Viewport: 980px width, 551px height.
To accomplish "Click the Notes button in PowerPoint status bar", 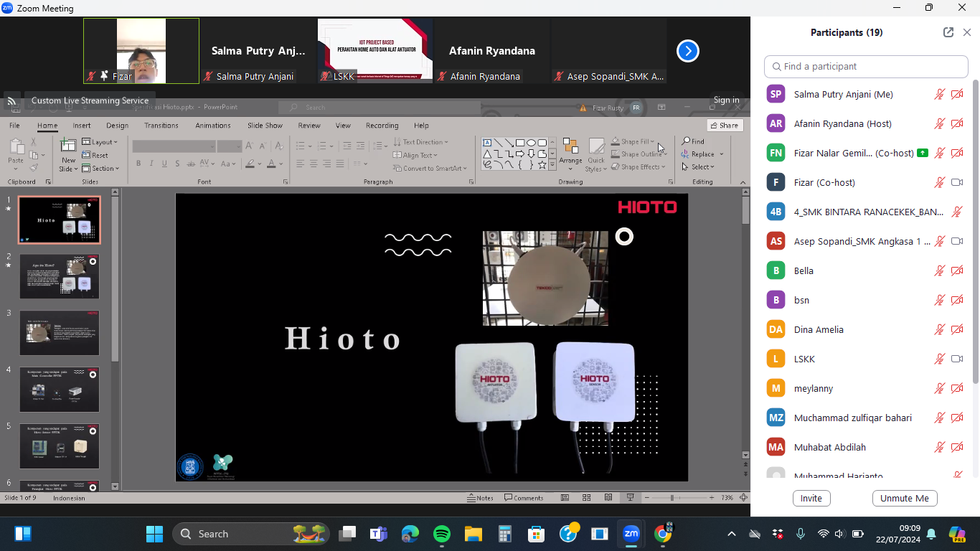I will pyautogui.click(x=480, y=498).
